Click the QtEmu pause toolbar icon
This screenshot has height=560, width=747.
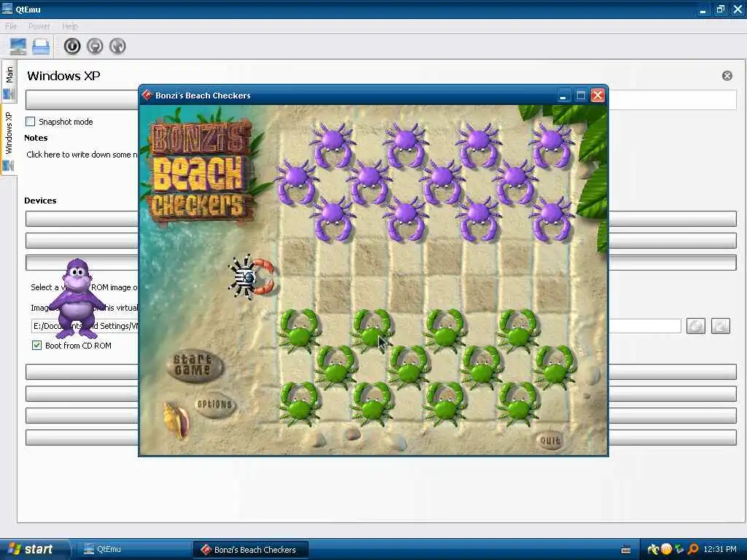(96, 46)
